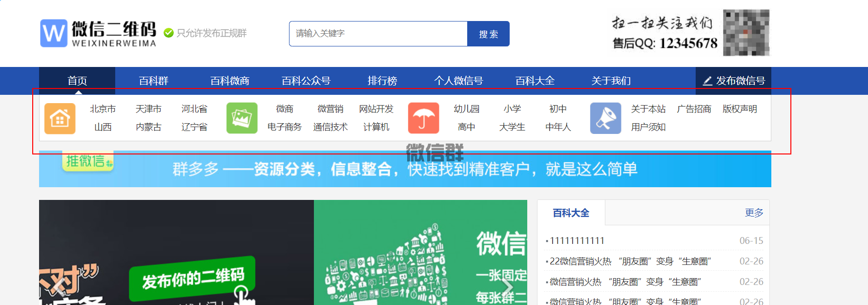The height and width of the screenshot is (305, 868).
Task: Open the 百科群 navigation tab
Action: [153, 81]
